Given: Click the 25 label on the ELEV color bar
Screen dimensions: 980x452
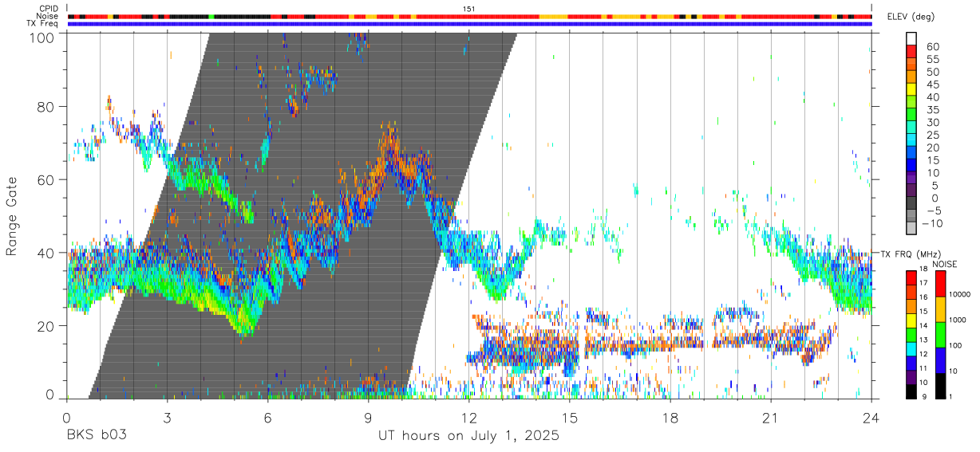Looking at the screenshot, I should coord(931,136).
